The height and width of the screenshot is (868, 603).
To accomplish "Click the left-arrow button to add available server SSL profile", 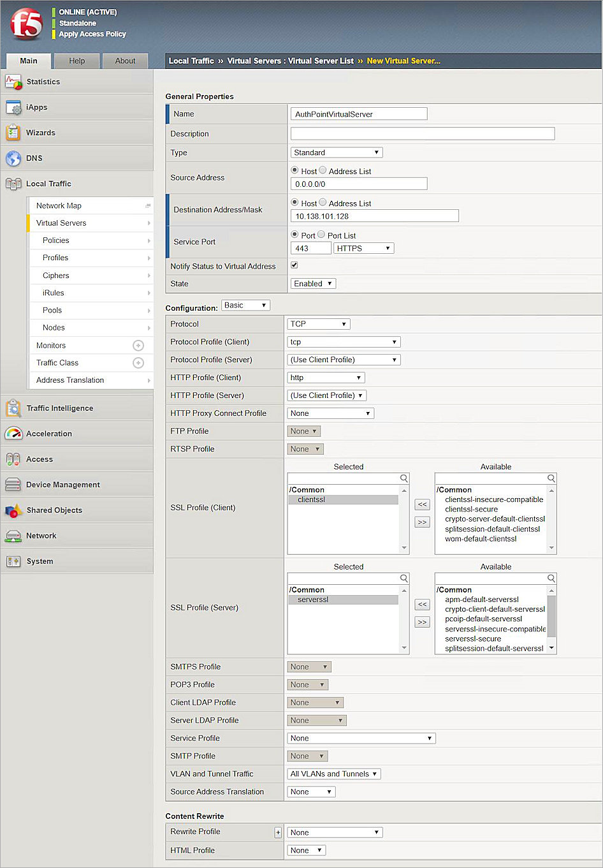I will 422,604.
